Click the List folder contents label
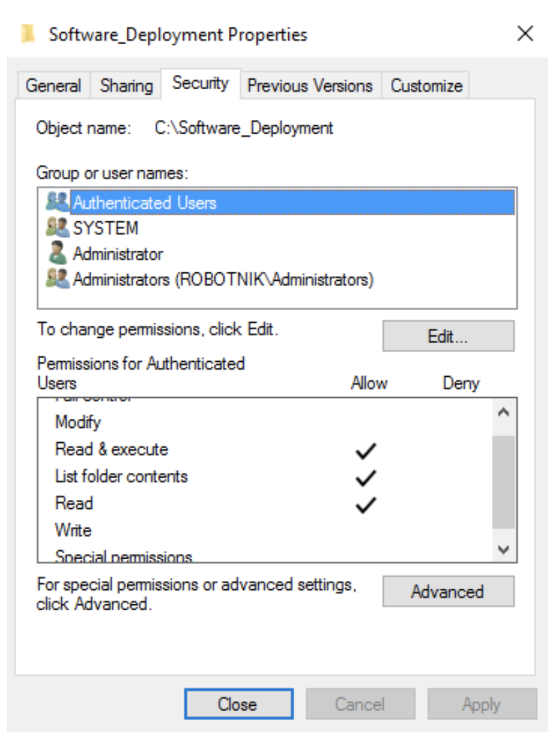Viewport: 560px width, 748px height. [121, 477]
